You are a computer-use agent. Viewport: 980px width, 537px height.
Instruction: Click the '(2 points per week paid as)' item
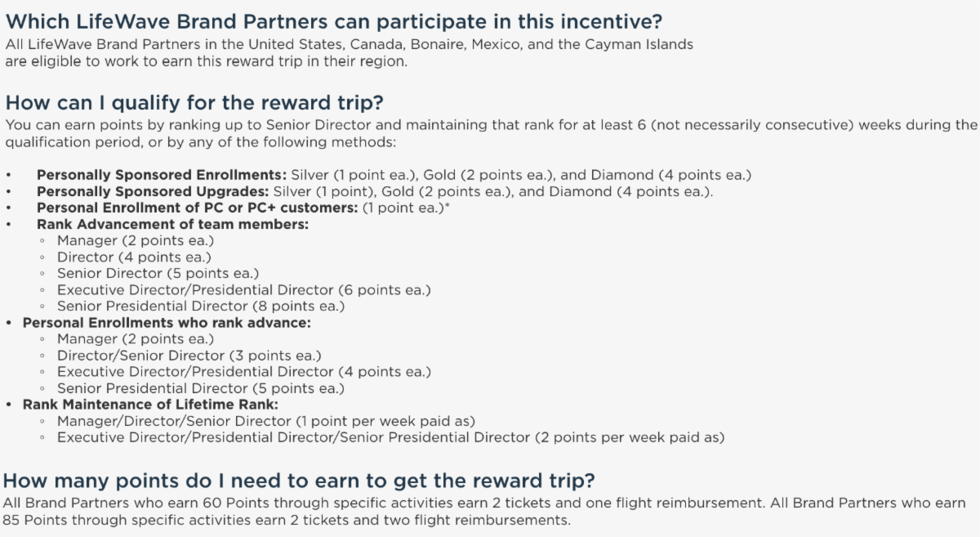coord(629,437)
